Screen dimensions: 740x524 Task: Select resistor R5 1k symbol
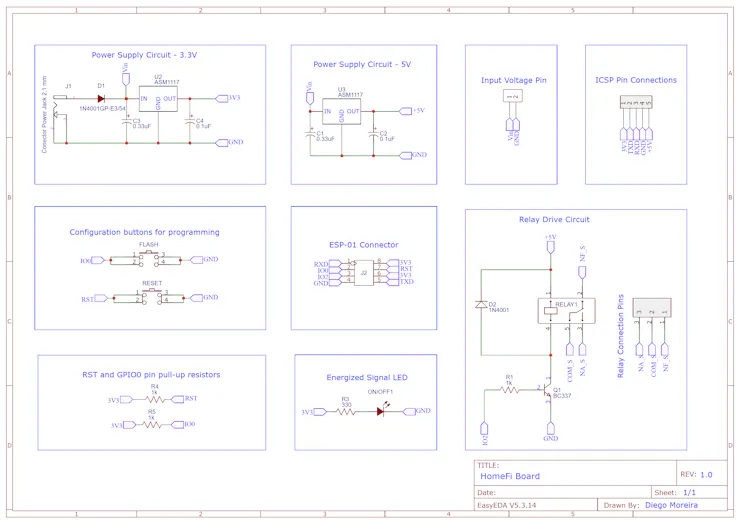(x=151, y=425)
